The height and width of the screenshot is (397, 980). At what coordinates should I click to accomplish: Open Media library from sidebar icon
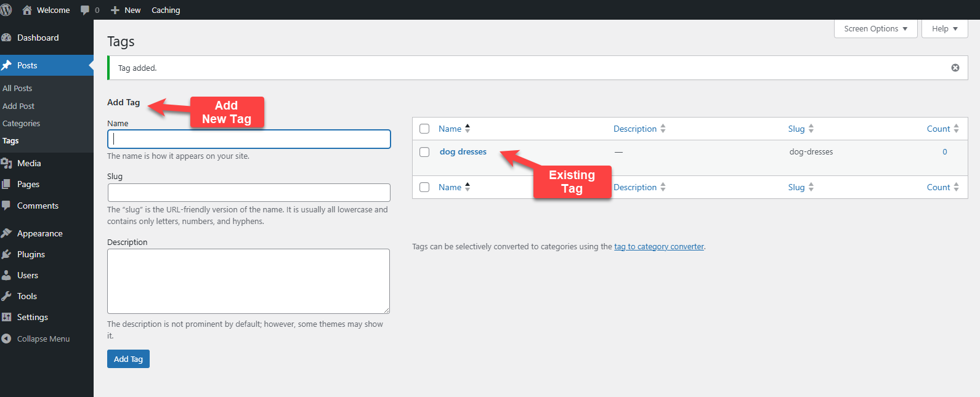[x=7, y=163]
